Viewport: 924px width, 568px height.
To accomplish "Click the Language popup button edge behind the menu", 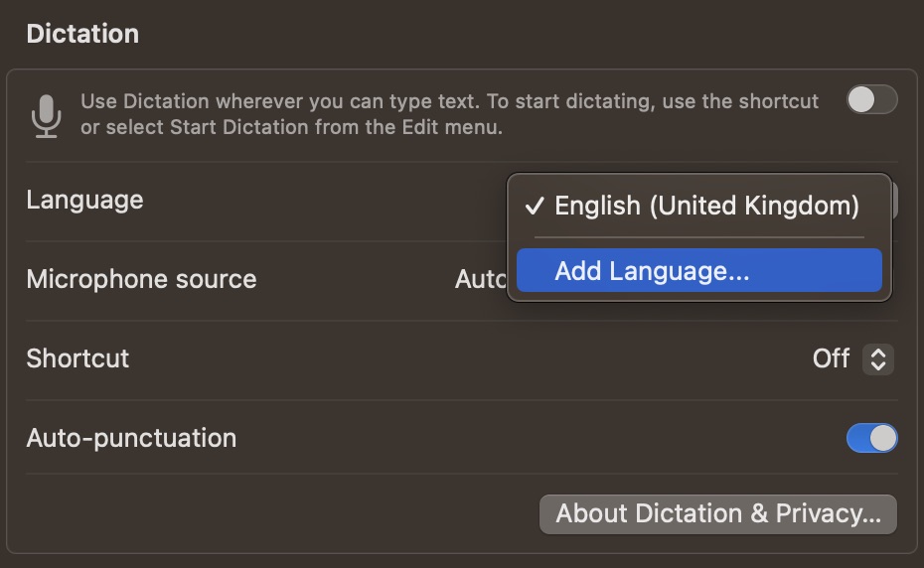I will tap(894, 201).
